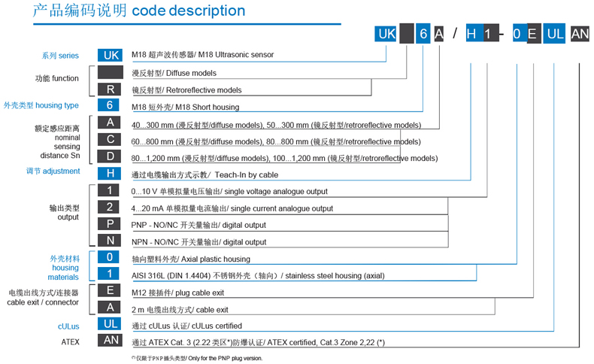Select the blue 0 box for axial plastic housing
Image resolution: width=594 pixels, height=364 pixels.
pyautogui.click(x=110, y=257)
